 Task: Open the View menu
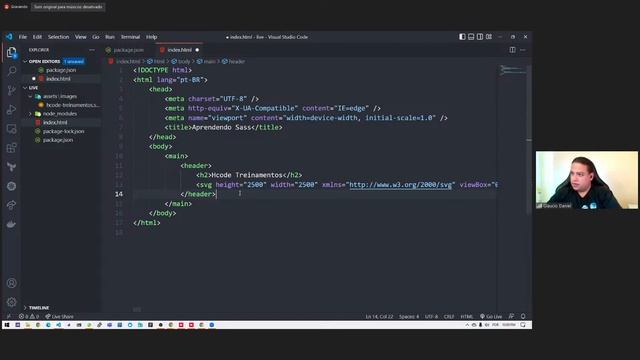[80, 37]
